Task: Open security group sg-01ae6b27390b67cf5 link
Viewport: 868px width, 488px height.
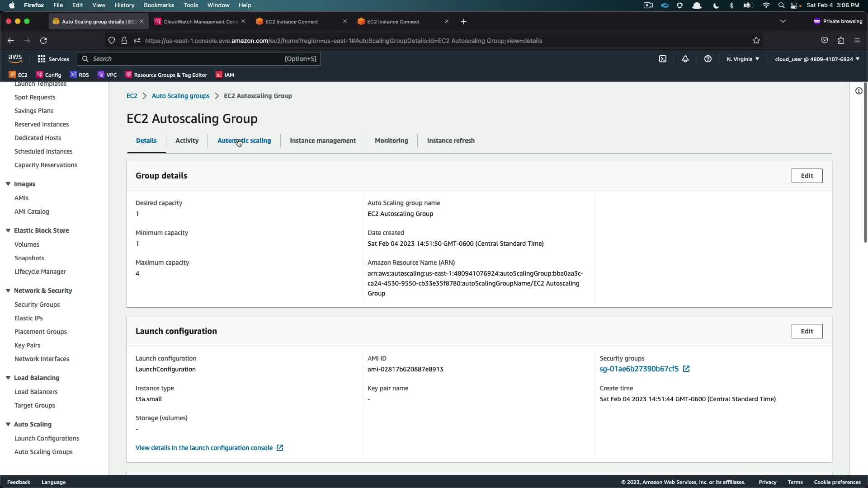Action: [639, 369]
